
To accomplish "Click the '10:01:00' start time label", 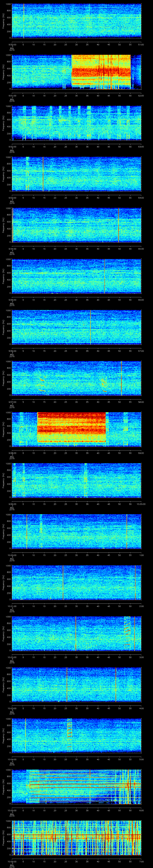I will [x=12, y=606].
